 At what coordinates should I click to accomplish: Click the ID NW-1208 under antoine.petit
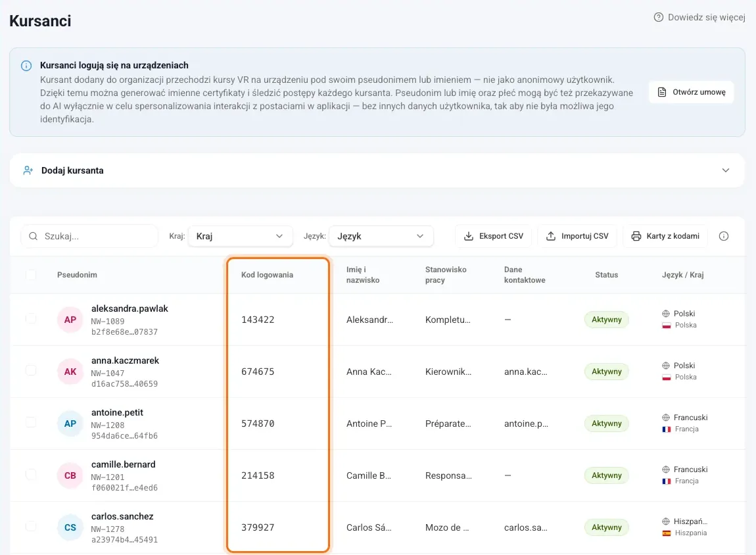coord(108,425)
